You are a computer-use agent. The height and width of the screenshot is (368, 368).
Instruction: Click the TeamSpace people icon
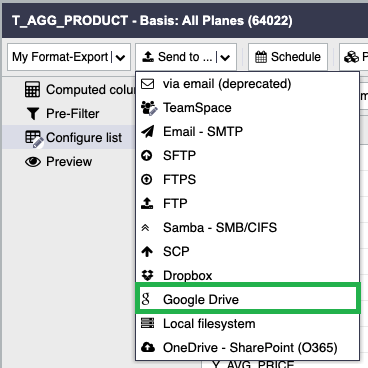click(x=148, y=108)
